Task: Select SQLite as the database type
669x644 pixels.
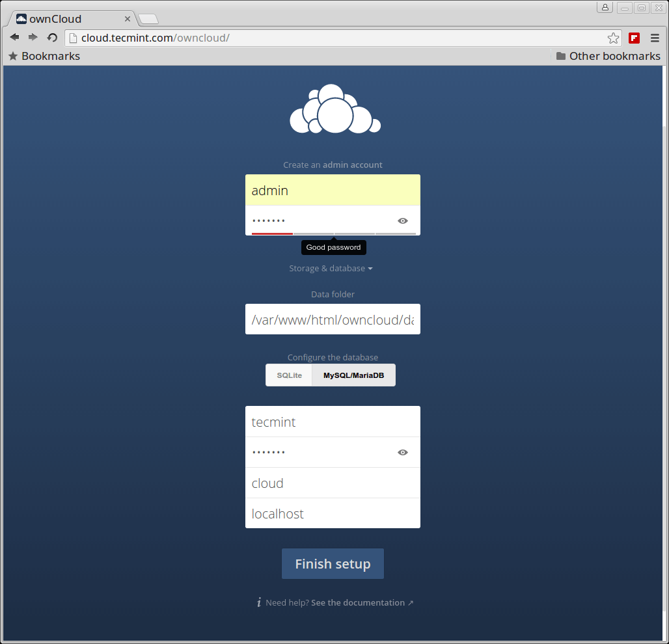Action: (289, 375)
